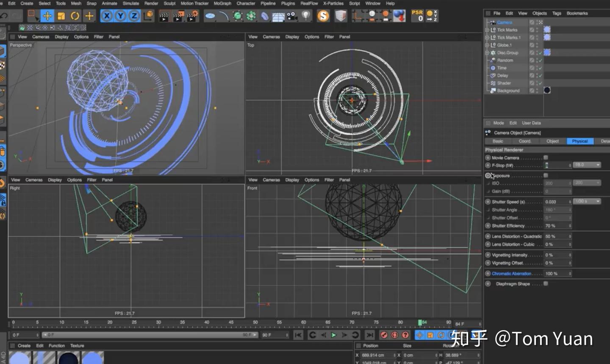Image resolution: width=610 pixels, height=364 pixels.
Task: Click the orange S plugin icon
Action: click(323, 16)
